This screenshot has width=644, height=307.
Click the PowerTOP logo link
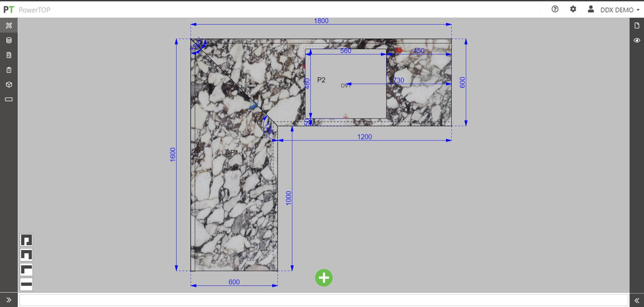(27, 10)
